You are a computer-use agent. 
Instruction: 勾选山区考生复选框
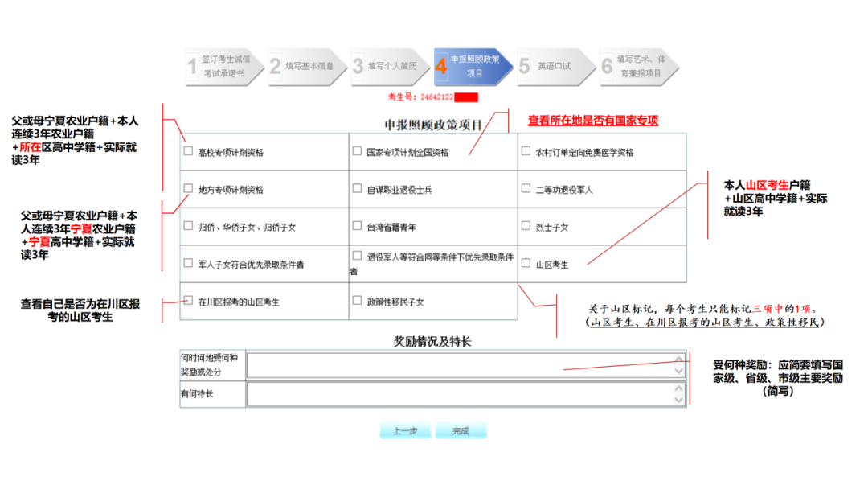coord(525,262)
